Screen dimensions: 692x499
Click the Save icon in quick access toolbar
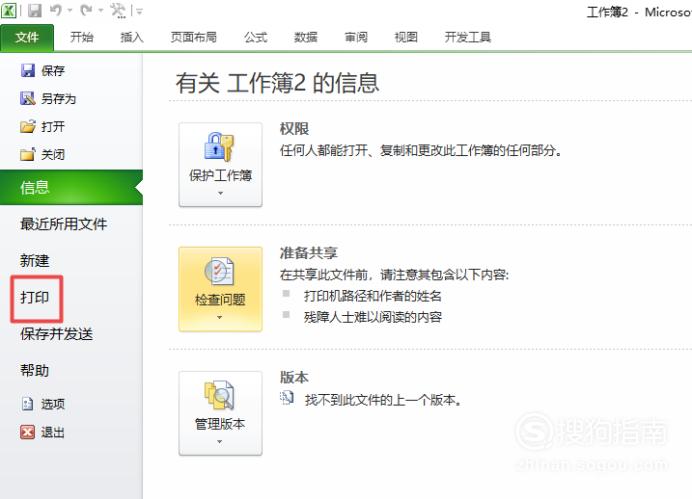[x=34, y=10]
